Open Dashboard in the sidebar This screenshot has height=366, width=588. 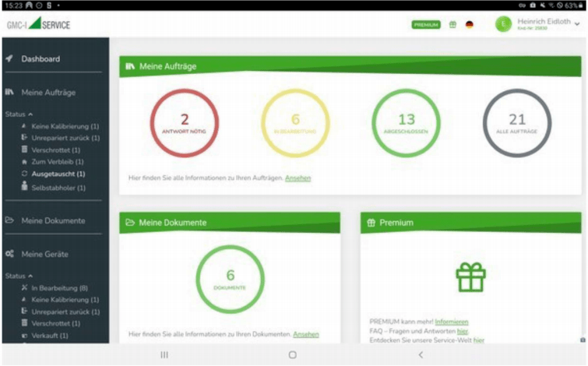[40, 59]
